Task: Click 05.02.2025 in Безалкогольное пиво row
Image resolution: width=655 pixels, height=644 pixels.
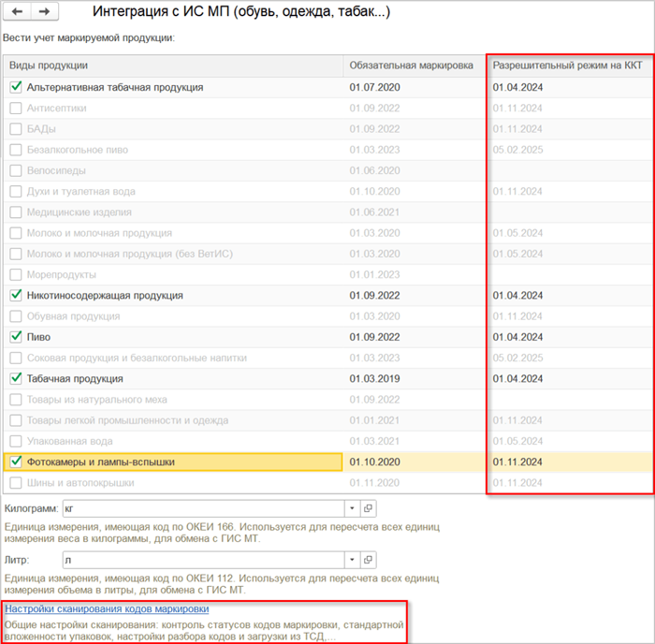Action: click(517, 150)
